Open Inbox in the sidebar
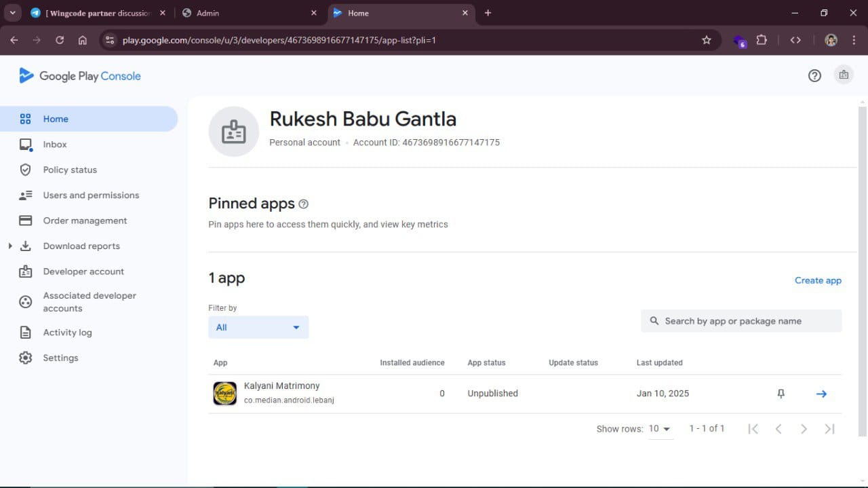 point(89,145)
